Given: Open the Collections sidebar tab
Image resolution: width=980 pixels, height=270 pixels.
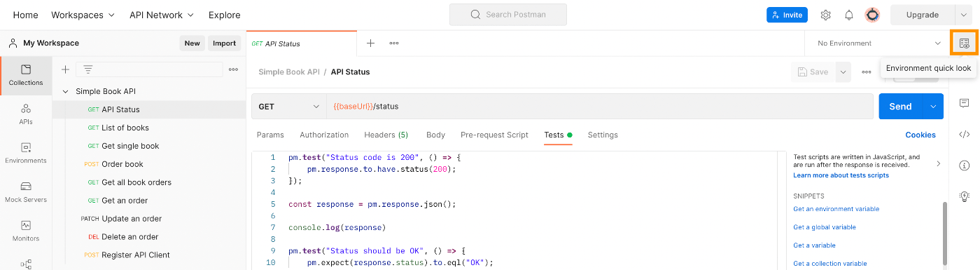Looking at the screenshot, I should click(26, 76).
